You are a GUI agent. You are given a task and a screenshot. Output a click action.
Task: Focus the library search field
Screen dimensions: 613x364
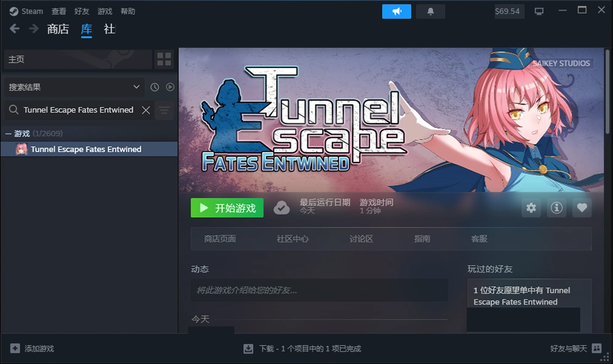coord(78,110)
